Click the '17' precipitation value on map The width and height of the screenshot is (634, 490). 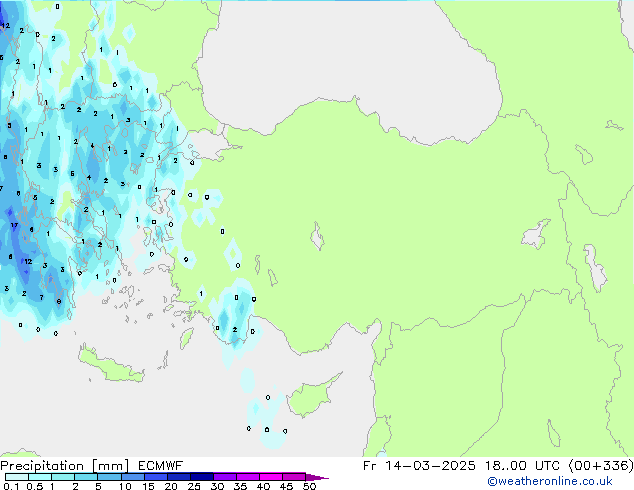[14, 226]
